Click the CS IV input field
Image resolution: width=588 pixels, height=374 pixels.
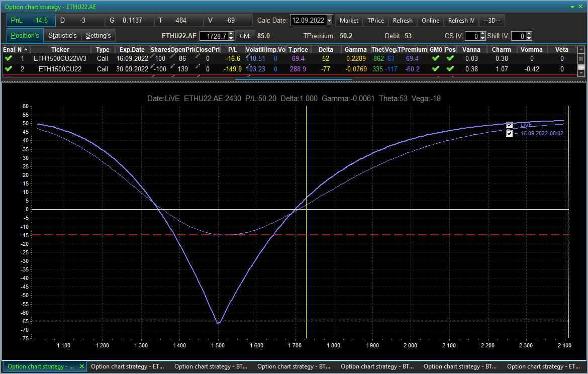point(472,36)
